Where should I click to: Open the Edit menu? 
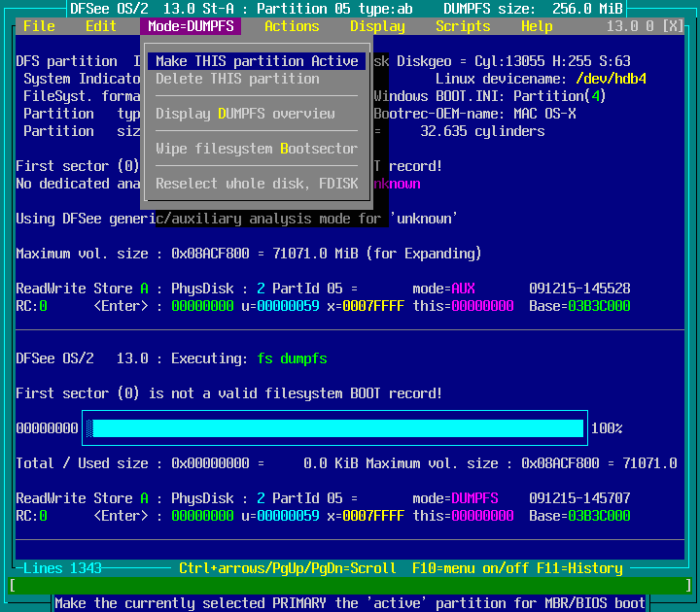(x=101, y=26)
